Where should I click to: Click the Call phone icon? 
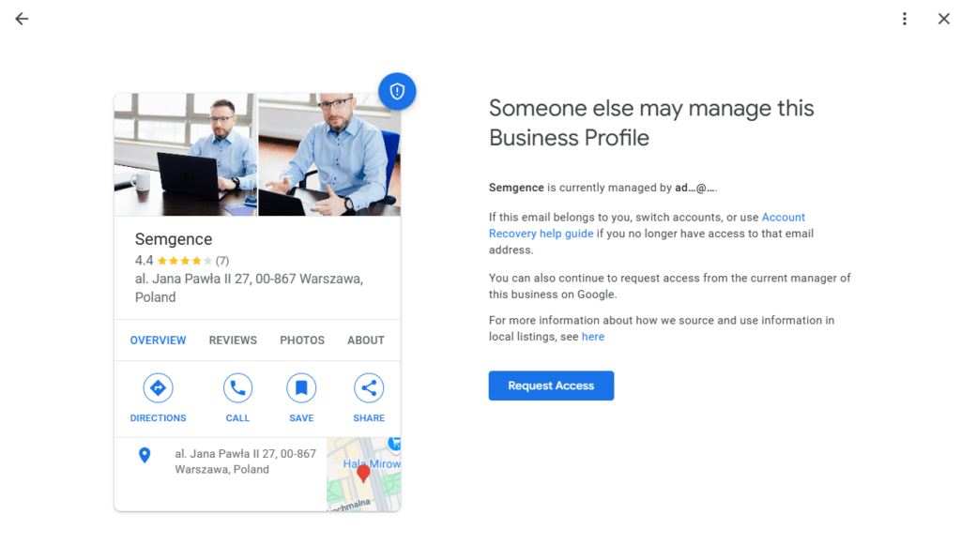tap(237, 387)
